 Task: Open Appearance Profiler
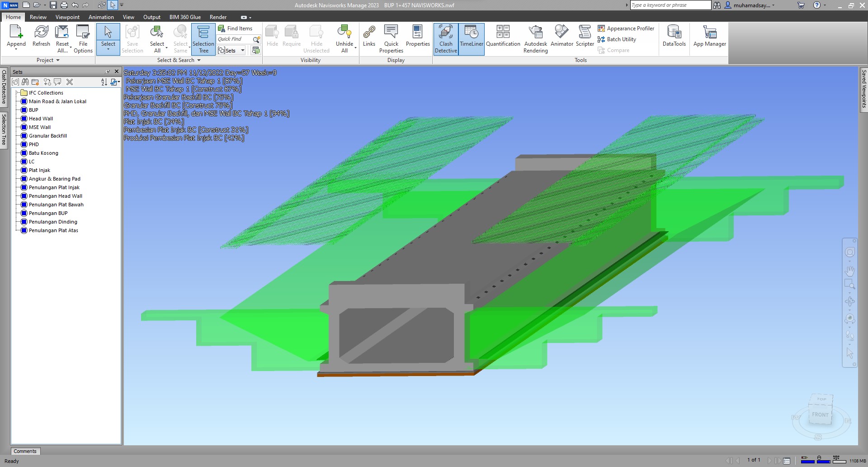tap(626, 29)
